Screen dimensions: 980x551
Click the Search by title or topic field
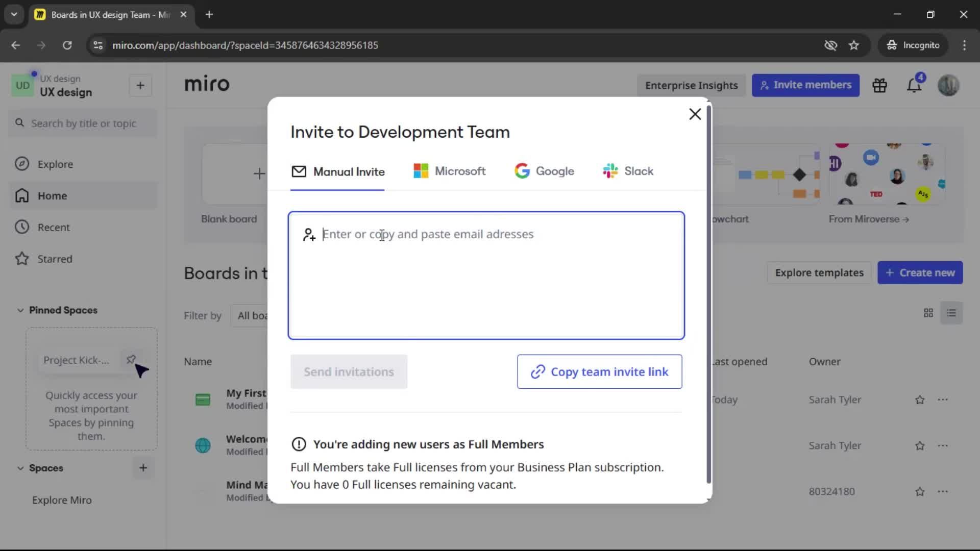(83, 123)
